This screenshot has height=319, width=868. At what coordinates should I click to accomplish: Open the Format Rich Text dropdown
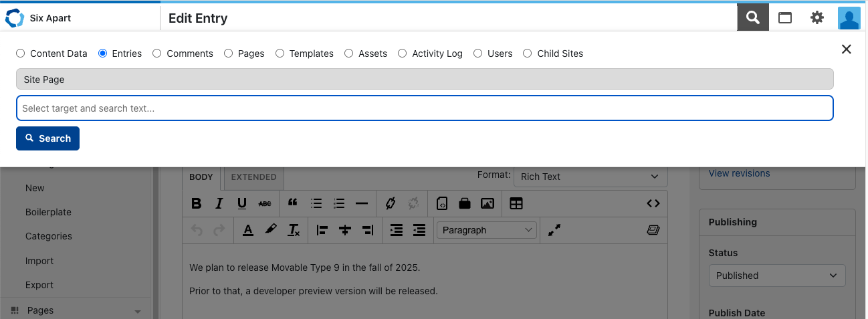click(x=590, y=177)
